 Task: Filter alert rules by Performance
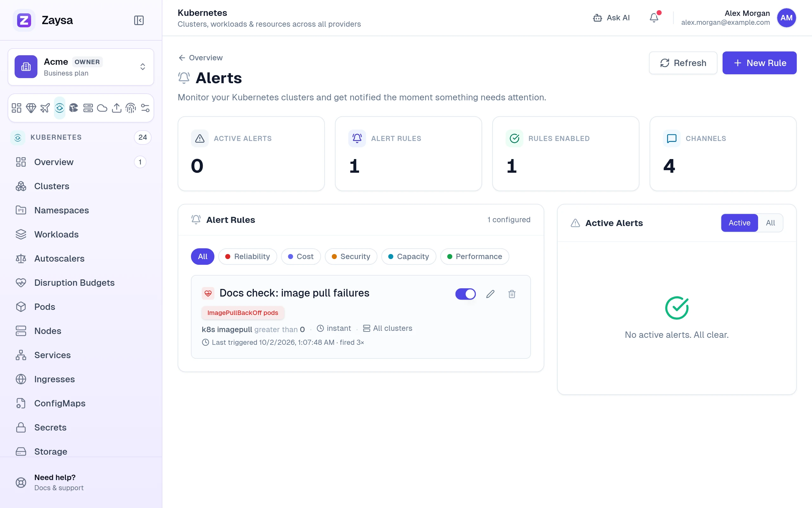click(475, 256)
